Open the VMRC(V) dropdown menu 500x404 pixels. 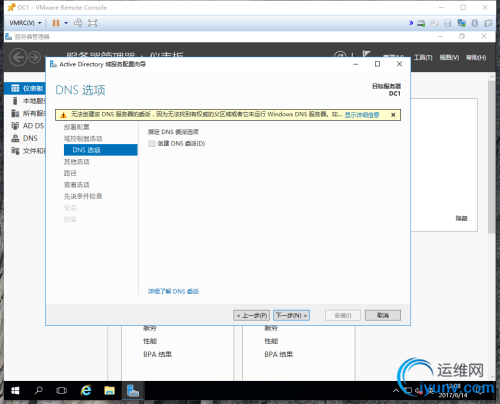pyautogui.click(x=25, y=23)
